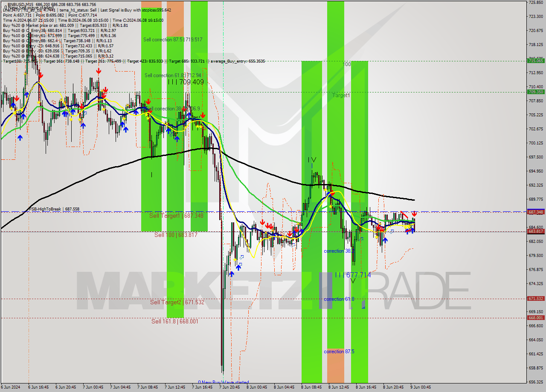The height and width of the screenshot is (392, 546).
Task: Click the 679.500 price axis value
Action: click(x=536, y=256)
